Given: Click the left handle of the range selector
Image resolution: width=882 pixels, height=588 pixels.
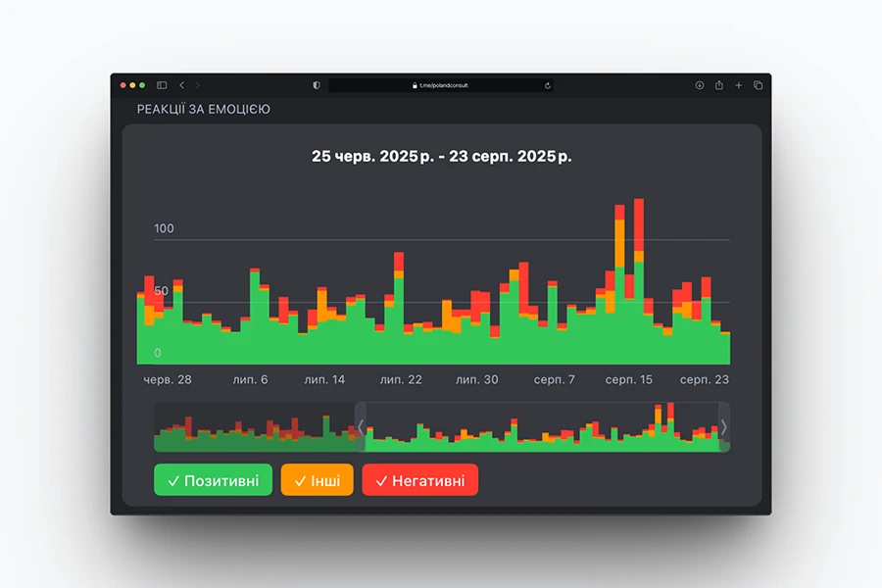Looking at the screenshot, I should point(360,427).
